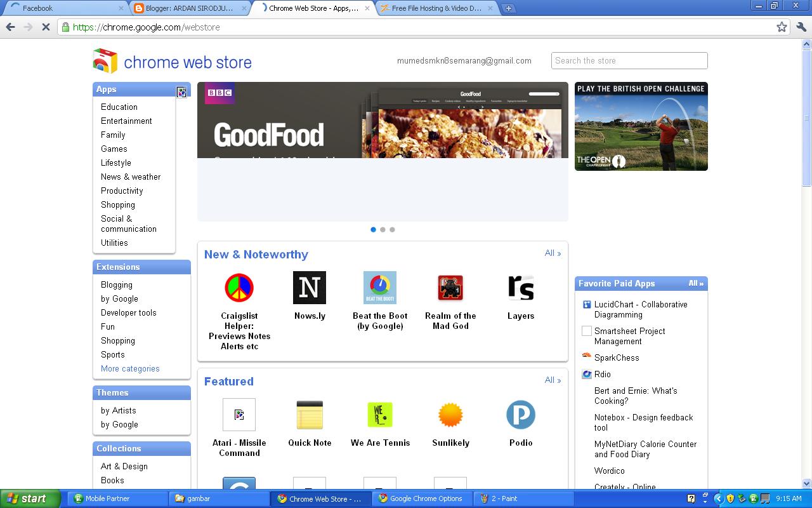Open the Productivity category
The image size is (812, 508).
[122, 190]
